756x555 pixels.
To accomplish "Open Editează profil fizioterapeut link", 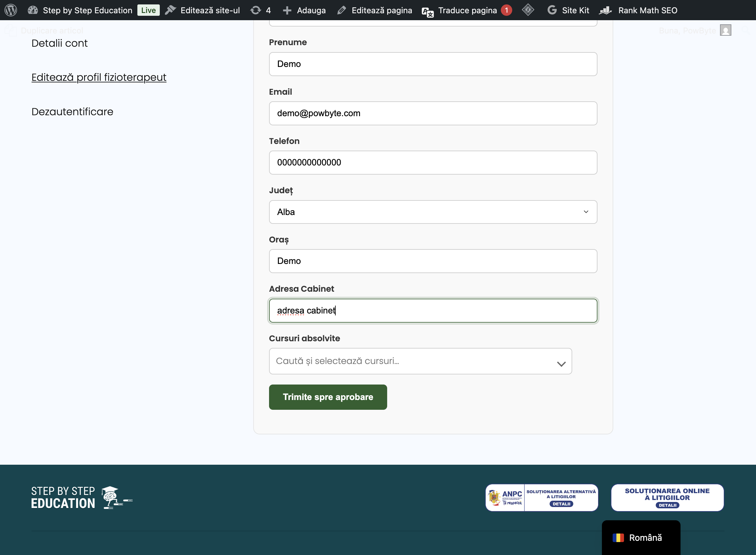I will pos(99,77).
